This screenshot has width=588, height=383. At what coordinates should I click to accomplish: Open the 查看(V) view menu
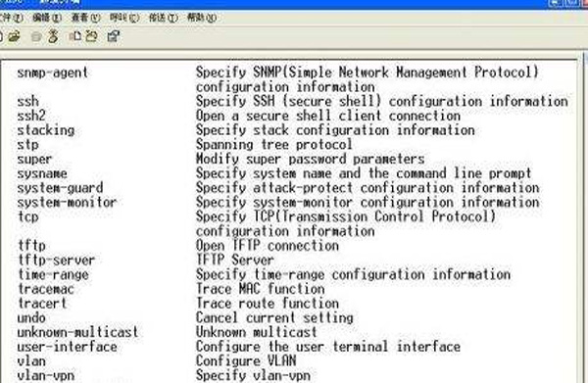86,18
